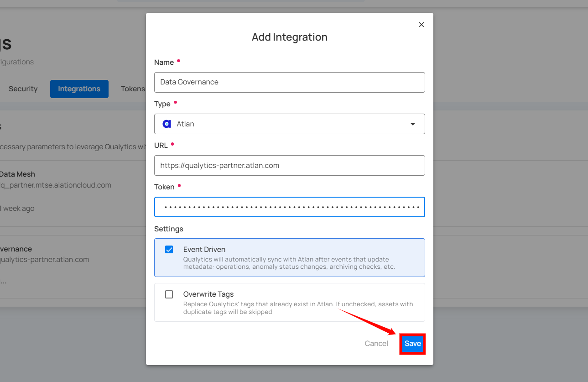Screen dimensions: 588x382
Task: Open the Tokens tab
Action: pos(133,89)
